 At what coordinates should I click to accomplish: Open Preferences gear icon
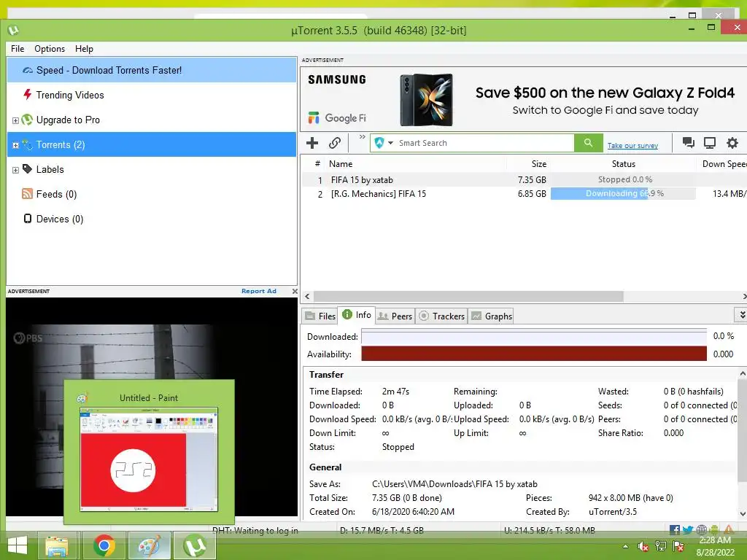732,143
